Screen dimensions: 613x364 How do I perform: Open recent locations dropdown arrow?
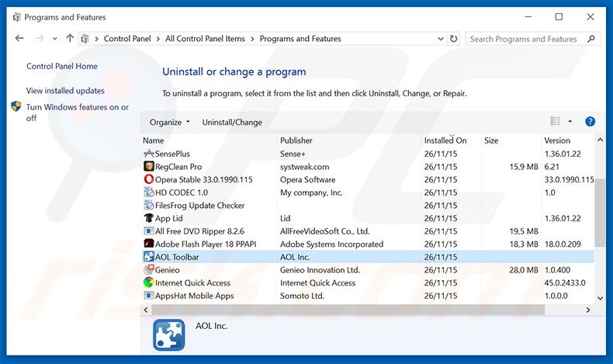pyautogui.click(x=55, y=39)
